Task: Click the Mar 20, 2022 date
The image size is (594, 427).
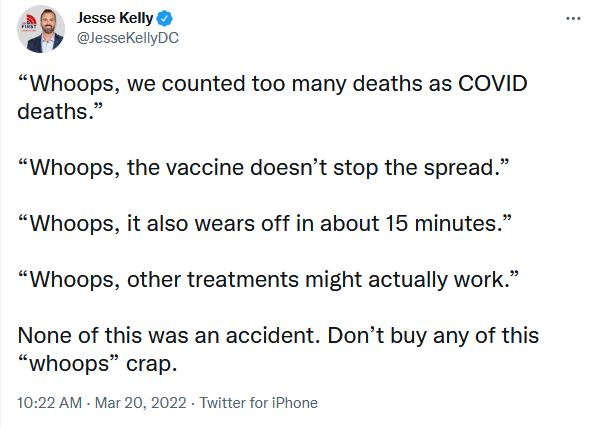Action: [140, 403]
